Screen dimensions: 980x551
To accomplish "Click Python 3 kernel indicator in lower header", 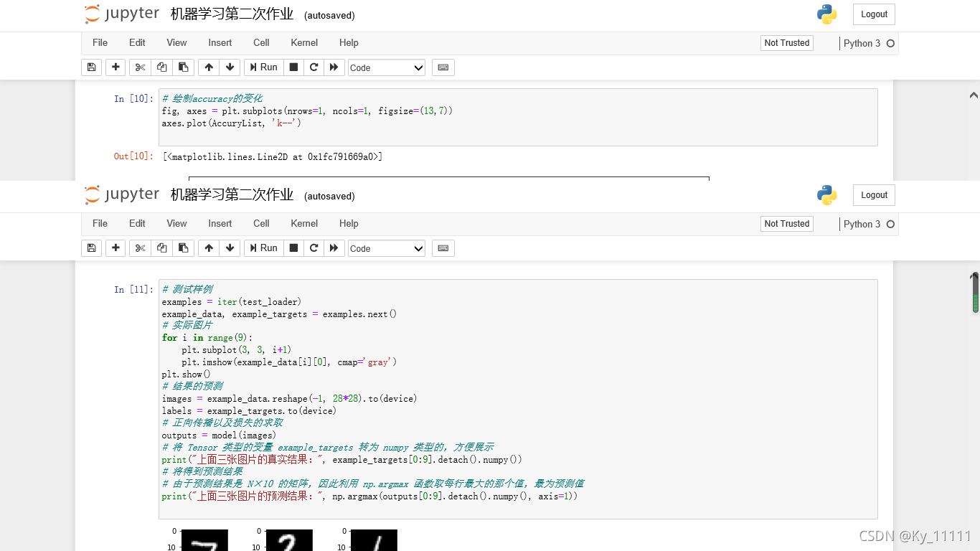I will click(869, 224).
